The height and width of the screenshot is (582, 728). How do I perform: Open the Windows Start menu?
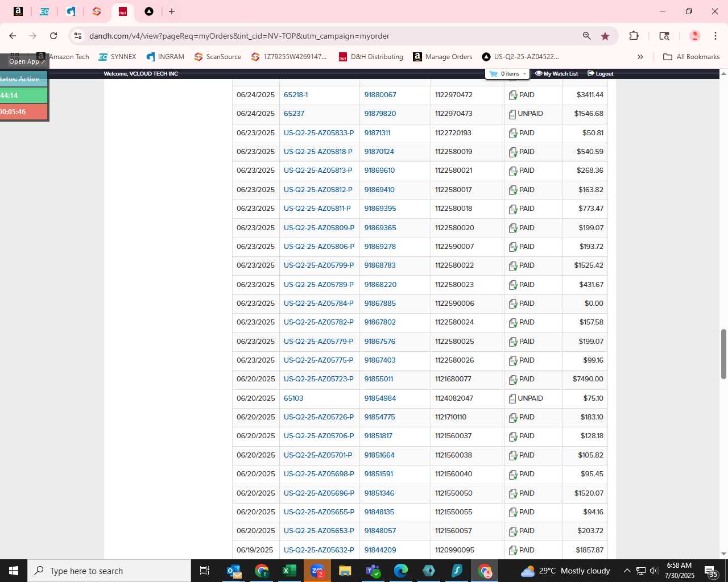pyautogui.click(x=14, y=571)
